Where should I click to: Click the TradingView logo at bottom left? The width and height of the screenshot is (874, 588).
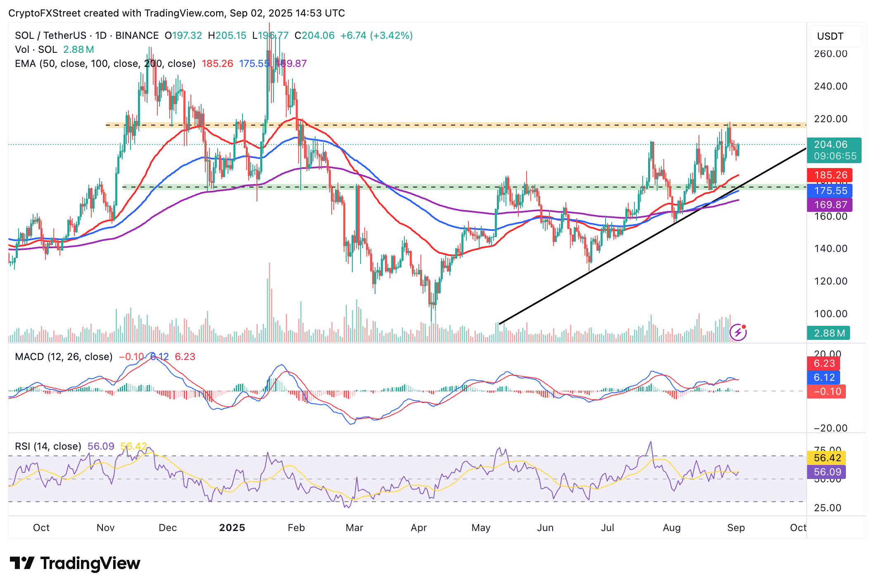(x=75, y=563)
